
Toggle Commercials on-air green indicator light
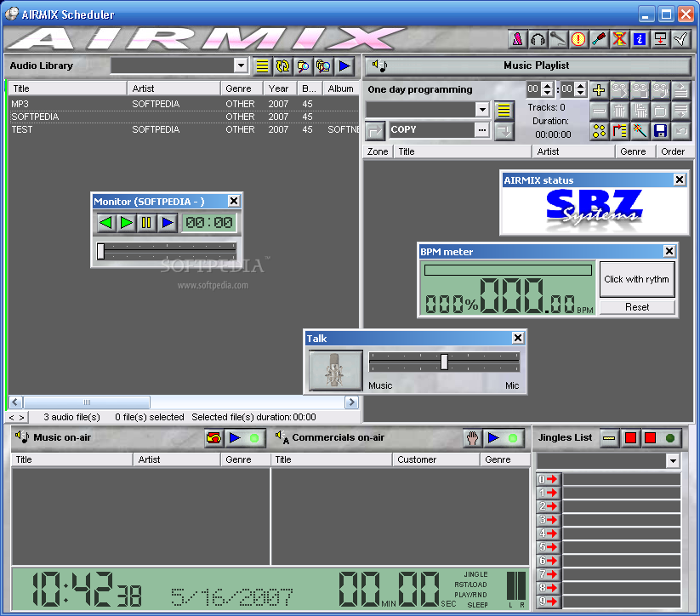pos(513,438)
